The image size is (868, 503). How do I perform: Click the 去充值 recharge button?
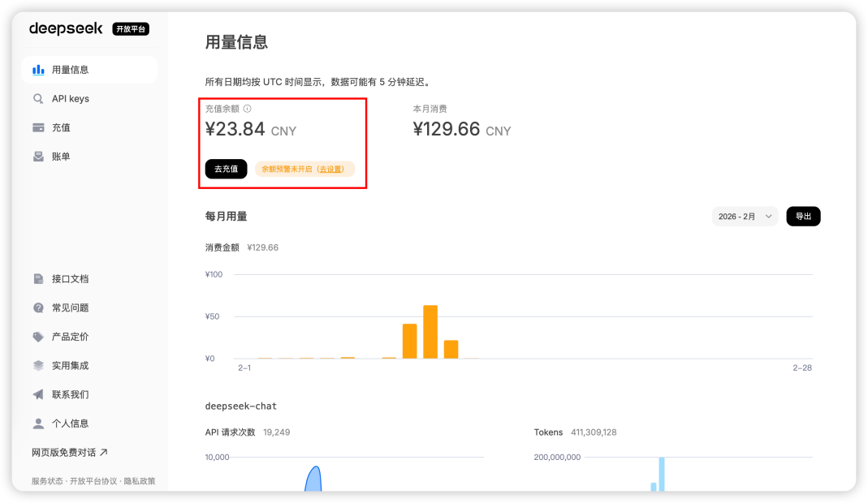click(226, 169)
